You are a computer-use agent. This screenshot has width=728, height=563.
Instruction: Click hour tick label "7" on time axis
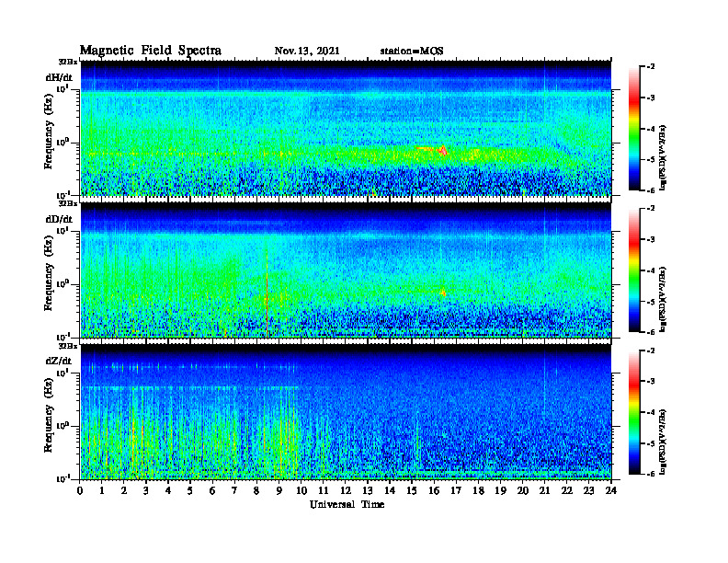234,491
